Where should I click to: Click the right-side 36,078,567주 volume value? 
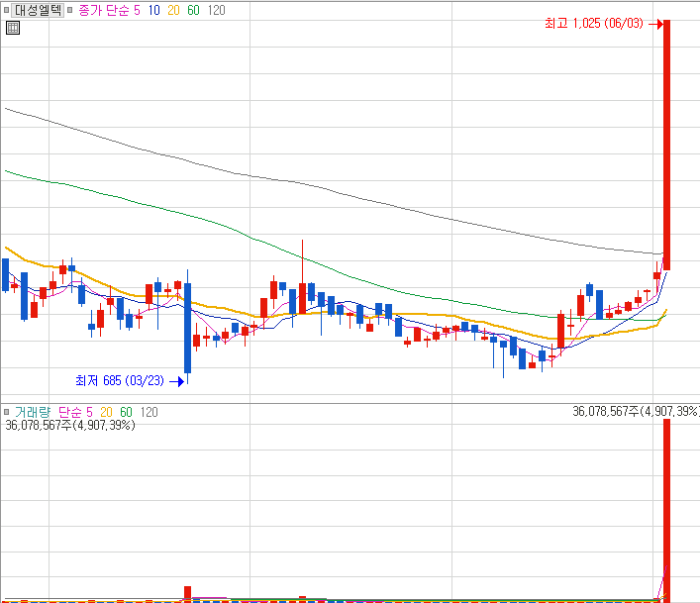tap(636, 411)
